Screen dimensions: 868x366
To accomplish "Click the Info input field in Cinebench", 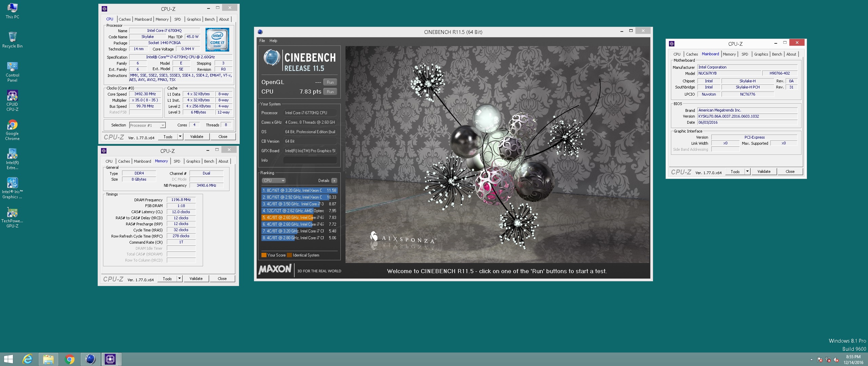I will 310,160.
